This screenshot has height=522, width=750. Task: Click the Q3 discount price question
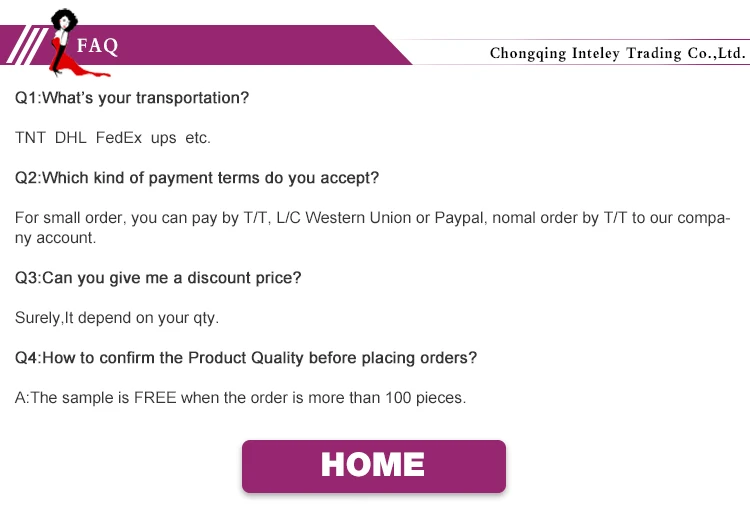158,278
